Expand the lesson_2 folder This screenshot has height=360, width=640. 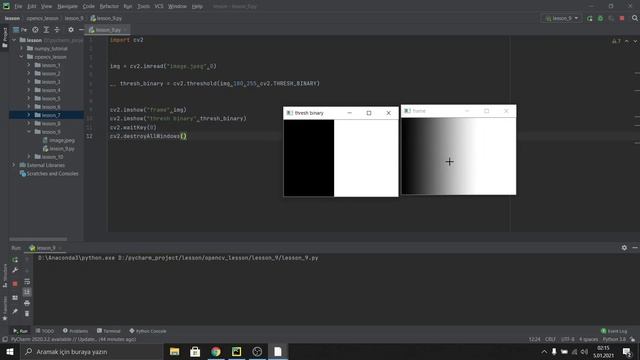click(x=29, y=73)
